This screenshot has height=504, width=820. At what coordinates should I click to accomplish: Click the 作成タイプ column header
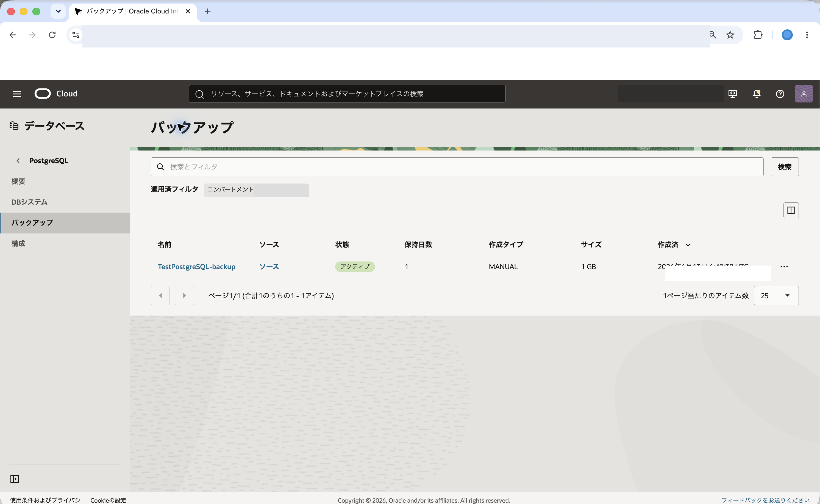[506, 245]
